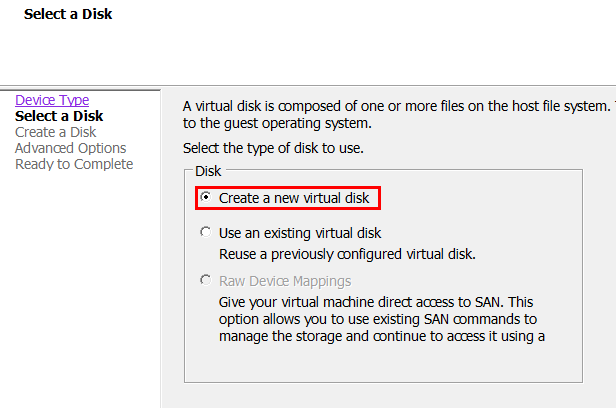Viewport: 616px width, 408px height.
Task: Click the "option allows you to use existing SAN" line
Action: pos(378,319)
